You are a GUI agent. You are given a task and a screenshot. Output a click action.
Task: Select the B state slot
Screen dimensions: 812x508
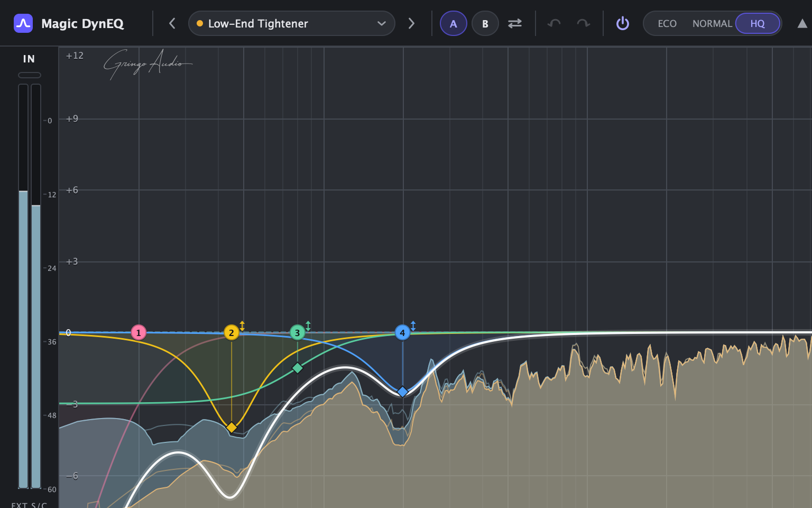(x=485, y=23)
